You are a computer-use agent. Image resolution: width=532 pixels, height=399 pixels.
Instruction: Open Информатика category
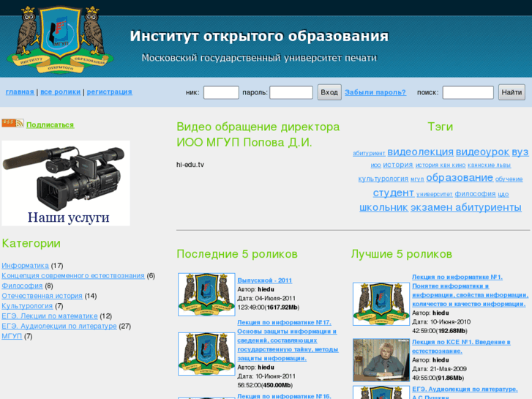pos(25,266)
